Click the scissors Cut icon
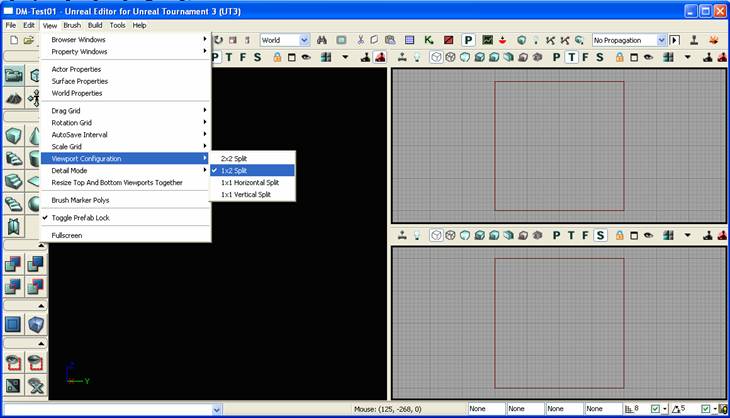Viewport: 730px width, 418px height. (x=360, y=40)
